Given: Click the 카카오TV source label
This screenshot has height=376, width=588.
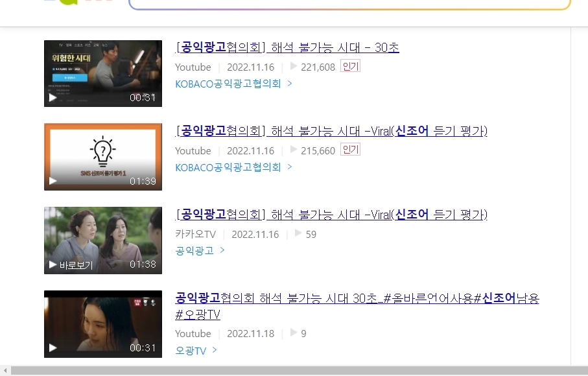Looking at the screenshot, I should coord(196,234).
